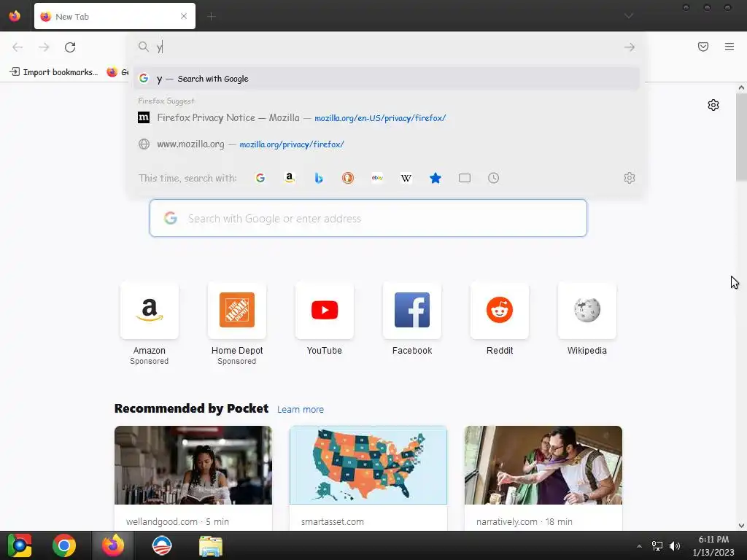The image size is (747, 560).
Task: Select Firefox Privacy Notice — Mozilla suggestion
Action: pyautogui.click(x=386, y=117)
